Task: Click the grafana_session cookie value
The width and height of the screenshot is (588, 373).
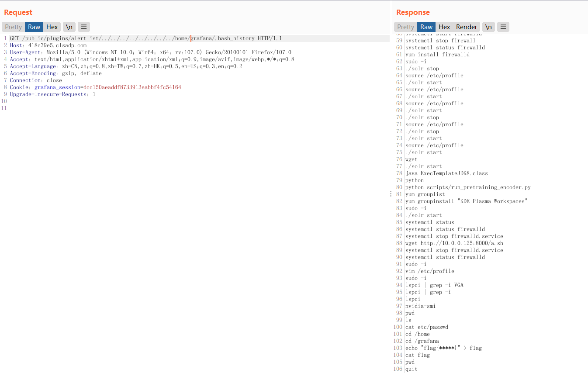Action: 132,87
